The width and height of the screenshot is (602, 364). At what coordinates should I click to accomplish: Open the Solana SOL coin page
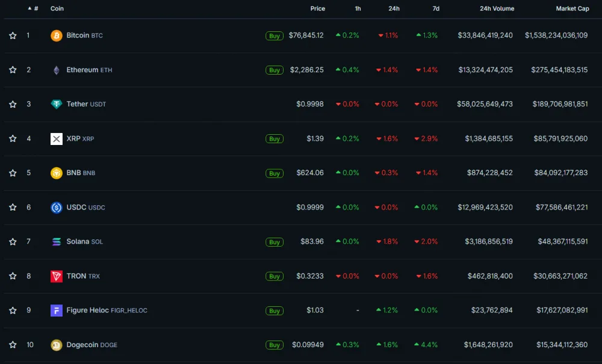[x=84, y=241]
